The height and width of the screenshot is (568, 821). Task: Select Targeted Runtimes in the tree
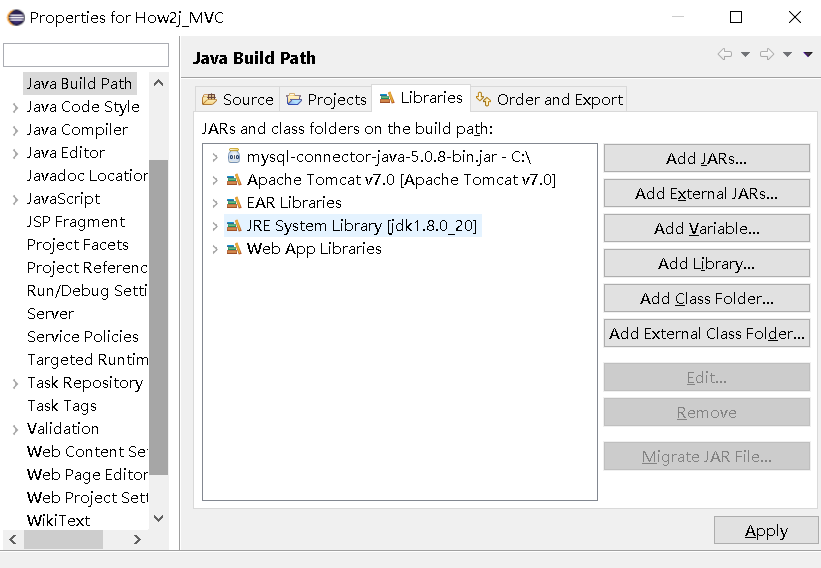pos(87,360)
